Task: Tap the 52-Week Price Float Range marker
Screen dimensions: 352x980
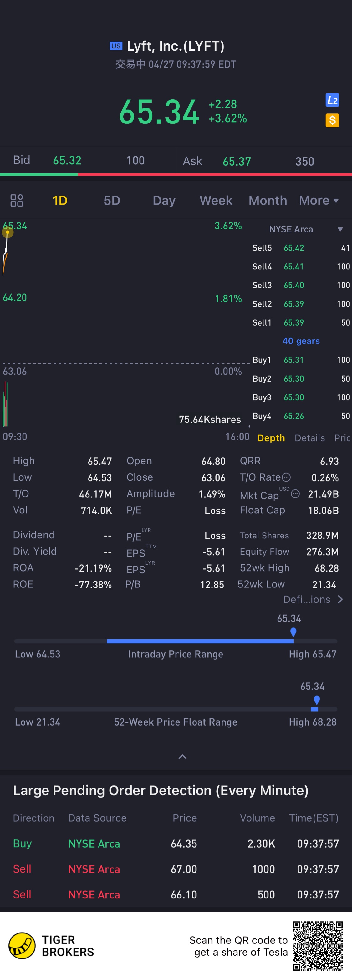Action: (316, 700)
